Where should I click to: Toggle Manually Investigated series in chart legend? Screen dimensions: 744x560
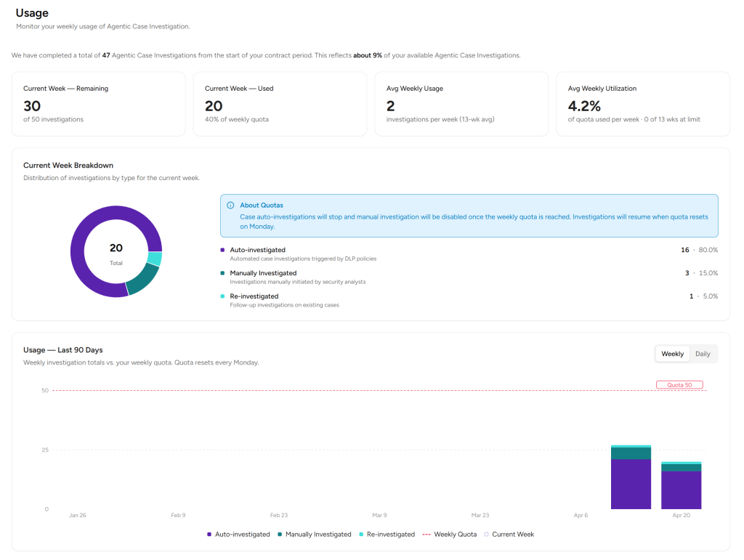click(x=314, y=535)
